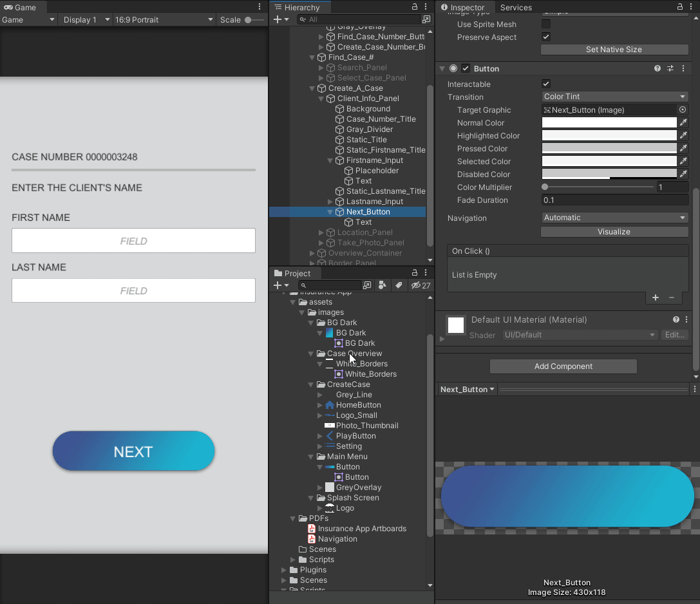Toggle Use Sprite Mesh checkbox
The height and width of the screenshot is (604, 700).
tap(545, 24)
